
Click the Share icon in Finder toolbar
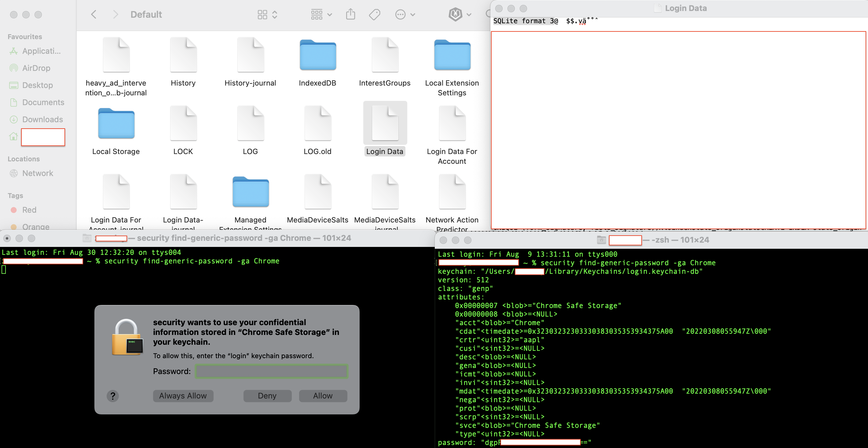pyautogui.click(x=350, y=14)
